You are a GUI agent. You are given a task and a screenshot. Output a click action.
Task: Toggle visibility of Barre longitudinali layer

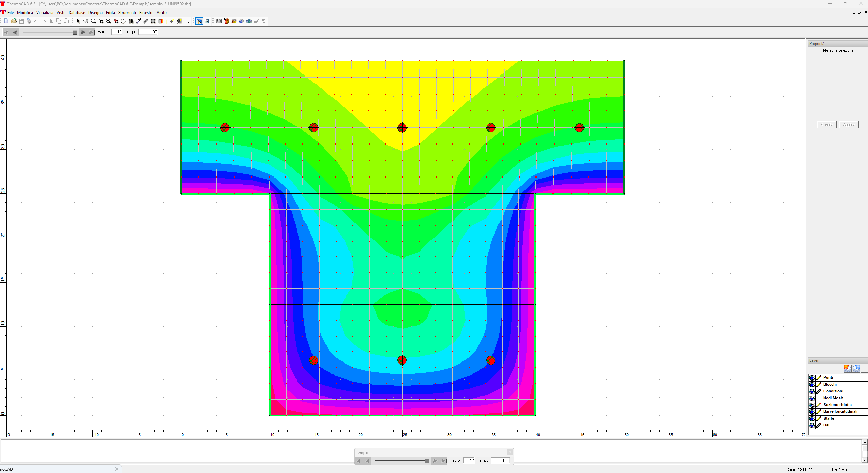click(x=812, y=412)
